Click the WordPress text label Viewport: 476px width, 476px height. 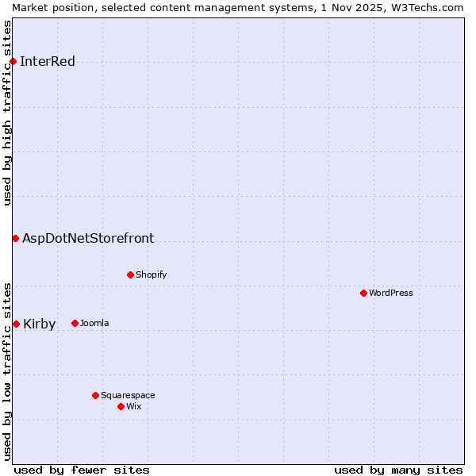pos(391,293)
